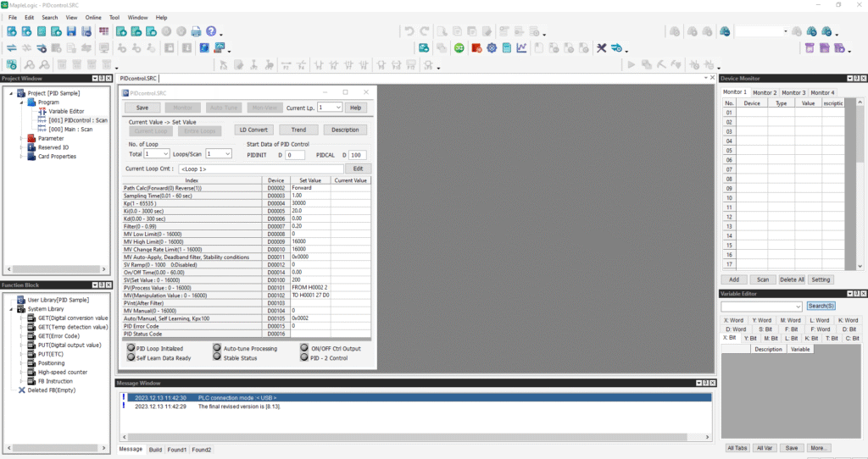Image resolution: width=868 pixels, height=459 pixels.
Task: Toggle auto-hide pin on Function Block panel
Action: coord(102,285)
